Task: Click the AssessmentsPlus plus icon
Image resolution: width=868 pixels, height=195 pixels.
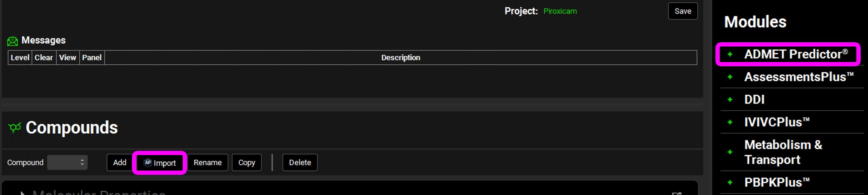Action: pyautogui.click(x=730, y=77)
